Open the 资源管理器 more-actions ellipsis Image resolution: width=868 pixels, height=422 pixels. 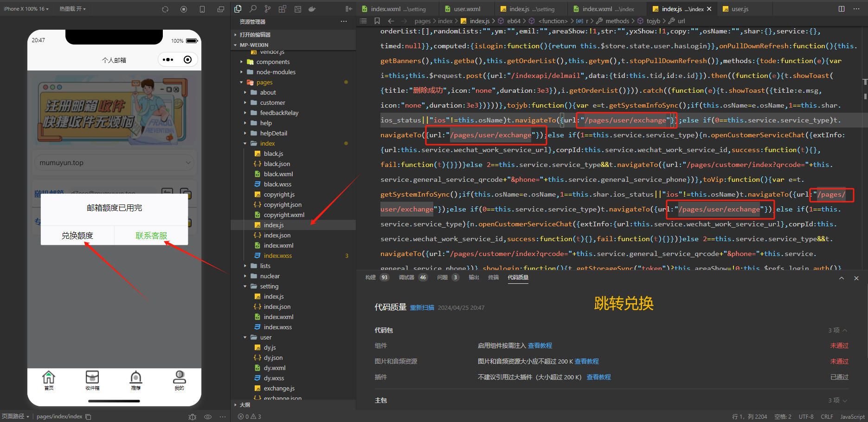pos(344,21)
